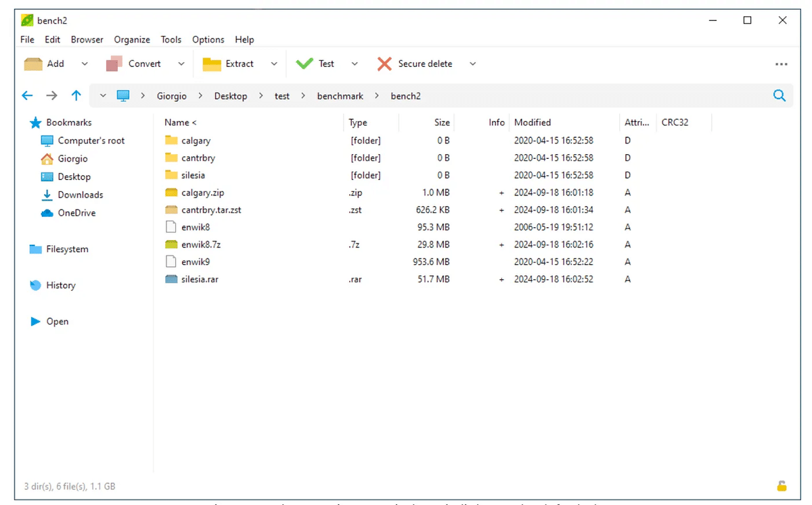Click the silesia.rar archive icon
Screen dimensions: 812x505
pyautogui.click(x=171, y=279)
